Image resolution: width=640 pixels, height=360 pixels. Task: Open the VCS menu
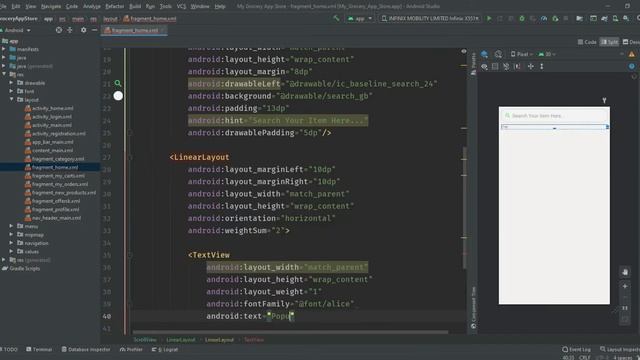pyautogui.click(x=181, y=6)
